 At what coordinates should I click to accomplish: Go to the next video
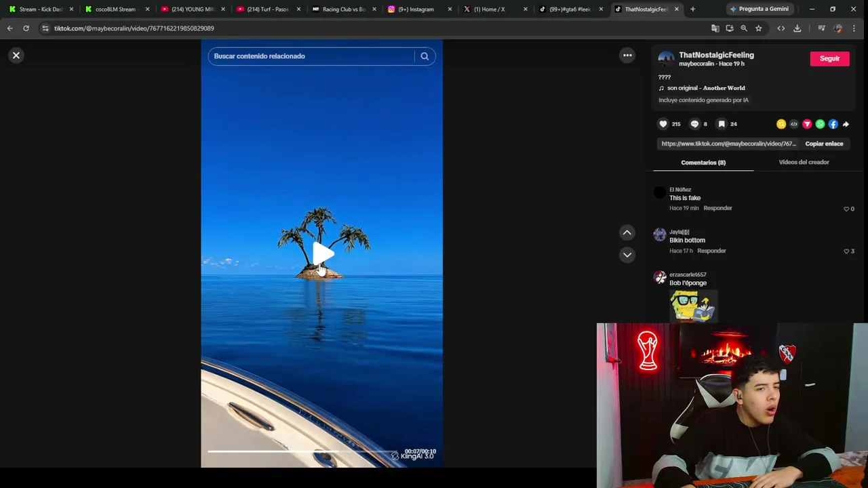coord(627,255)
